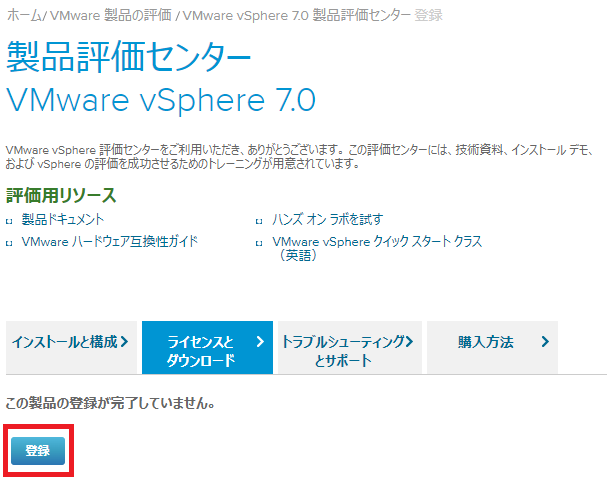The width and height of the screenshot is (607, 480).
Task: Click the greyed 登録 breadcrumb text
Action: pos(429,15)
